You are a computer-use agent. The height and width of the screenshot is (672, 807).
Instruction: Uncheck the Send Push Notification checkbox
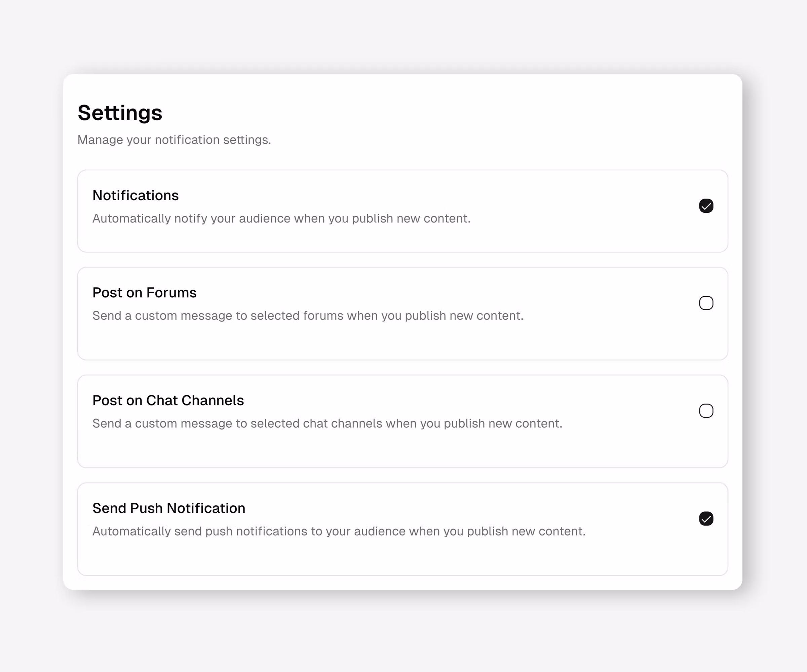click(x=706, y=519)
